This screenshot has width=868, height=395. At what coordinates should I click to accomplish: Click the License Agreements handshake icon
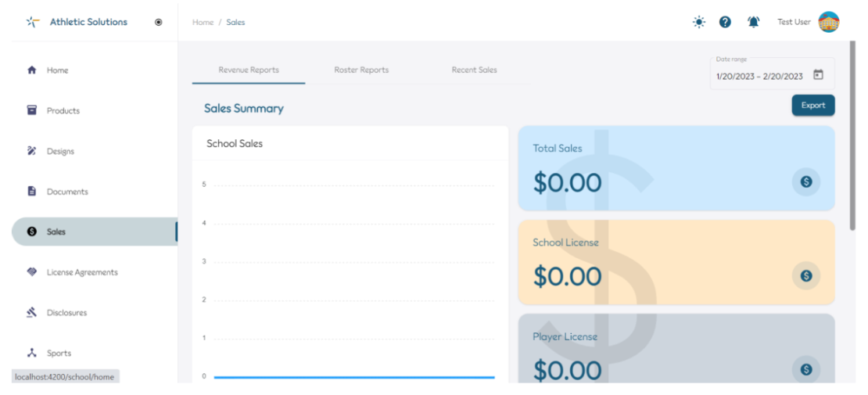tap(31, 272)
